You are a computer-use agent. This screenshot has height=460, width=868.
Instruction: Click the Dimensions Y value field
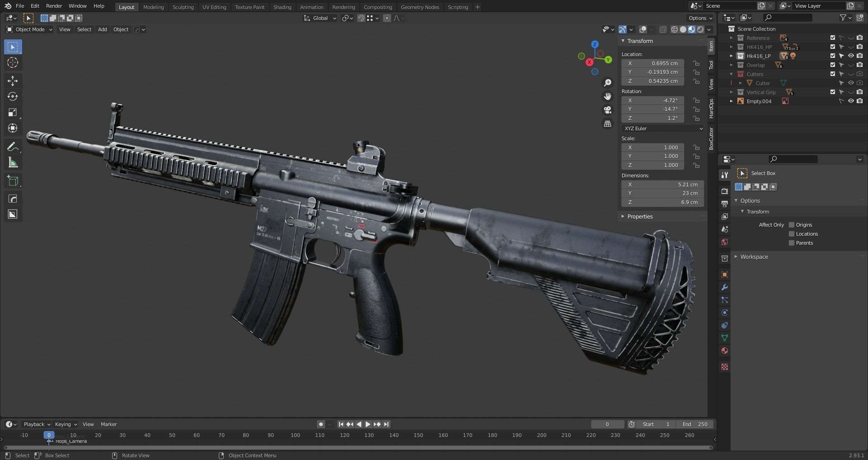click(663, 193)
